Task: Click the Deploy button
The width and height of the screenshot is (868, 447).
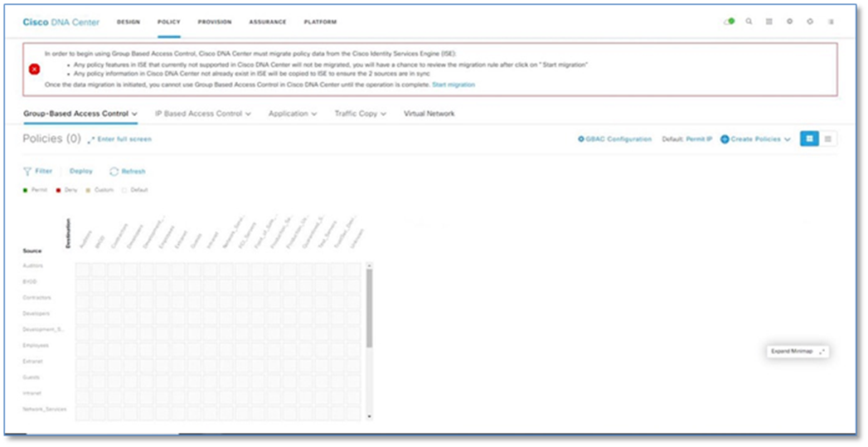Action: (80, 171)
